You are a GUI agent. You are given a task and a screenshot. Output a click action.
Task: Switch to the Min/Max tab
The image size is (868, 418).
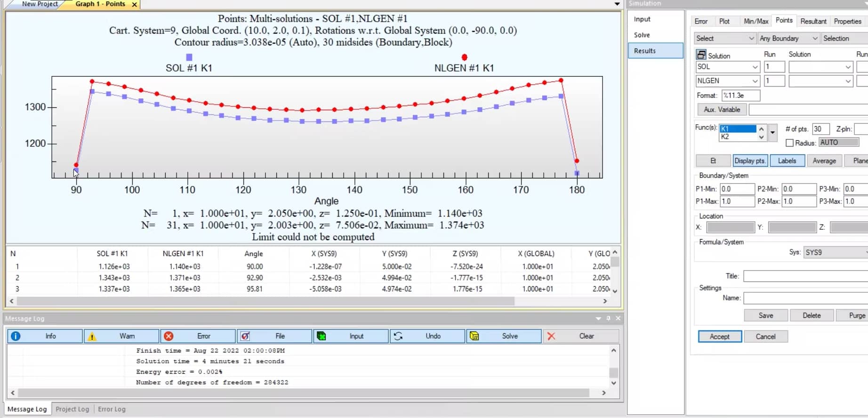tap(756, 21)
